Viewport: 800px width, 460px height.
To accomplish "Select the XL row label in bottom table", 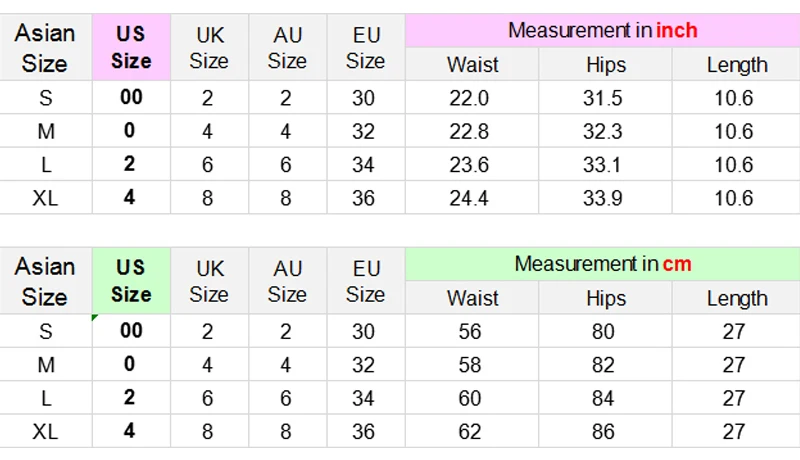I will 45,432.
